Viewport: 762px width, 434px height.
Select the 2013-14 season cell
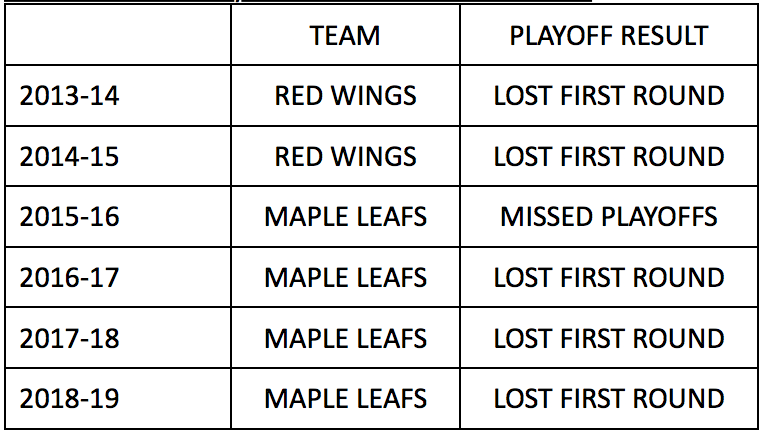70,97
